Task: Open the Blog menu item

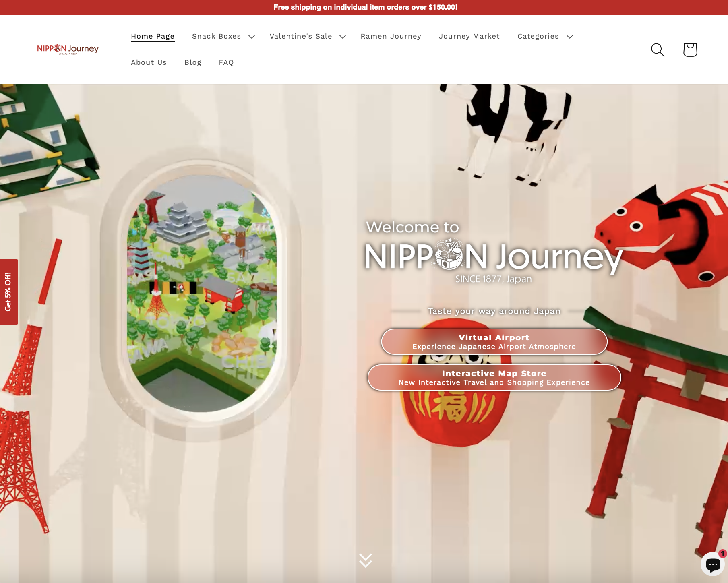Action: pyautogui.click(x=193, y=62)
